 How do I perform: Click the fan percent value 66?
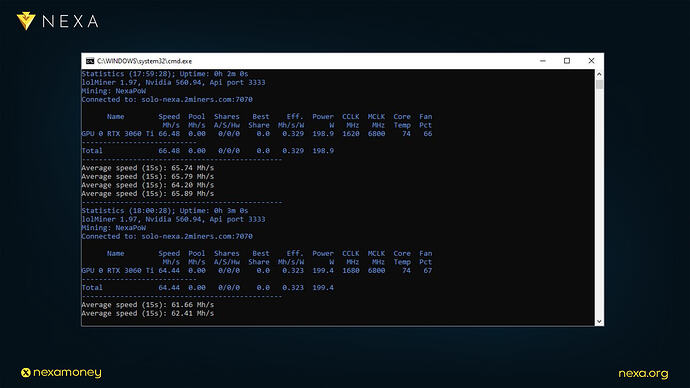tap(428, 134)
